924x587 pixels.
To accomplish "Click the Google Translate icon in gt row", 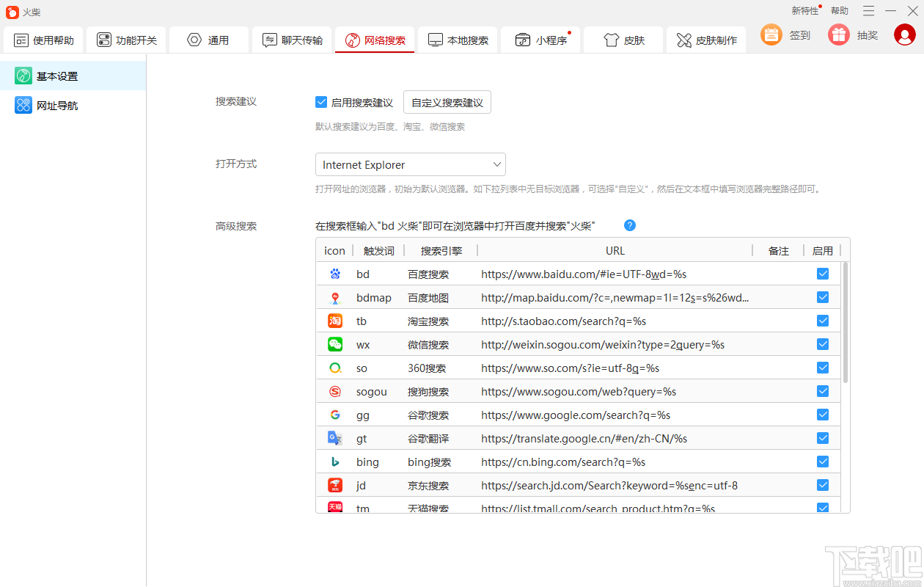I will pos(335,438).
